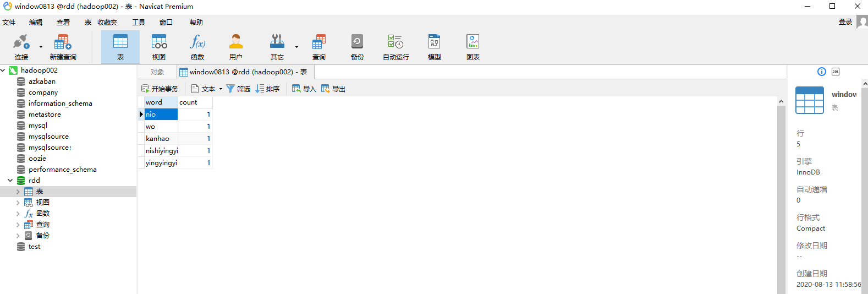Viewport: 868px width, 294px height.
Task: Switch to the Objects (对象) tab
Action: (x=157, y=72)
